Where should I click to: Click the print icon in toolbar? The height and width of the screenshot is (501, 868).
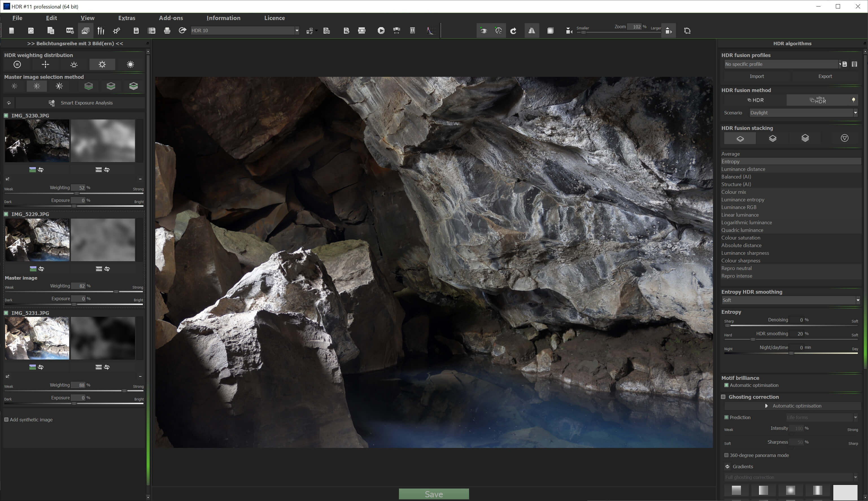[x=167, y=31]
